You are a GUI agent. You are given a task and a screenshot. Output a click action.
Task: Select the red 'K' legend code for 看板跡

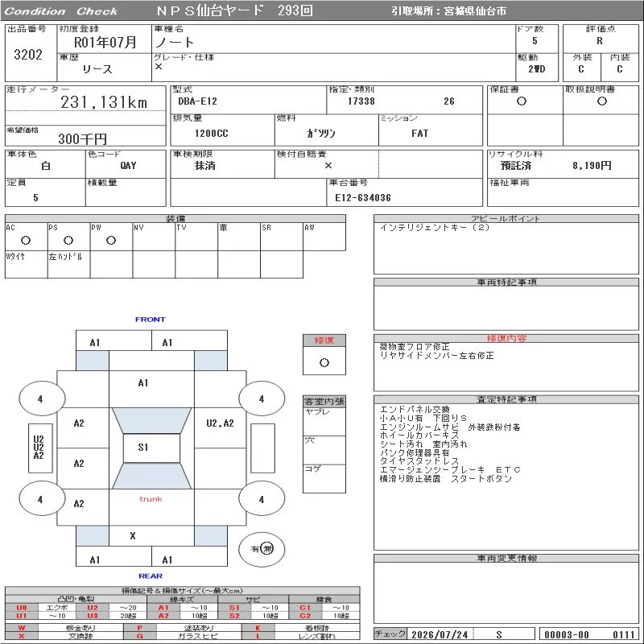click(258, 628)
